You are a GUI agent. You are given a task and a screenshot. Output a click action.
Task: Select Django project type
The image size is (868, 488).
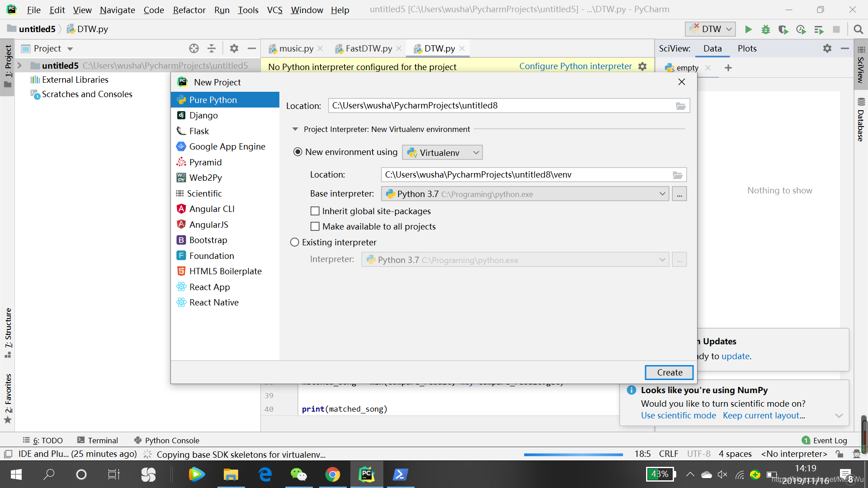[225, 115]
